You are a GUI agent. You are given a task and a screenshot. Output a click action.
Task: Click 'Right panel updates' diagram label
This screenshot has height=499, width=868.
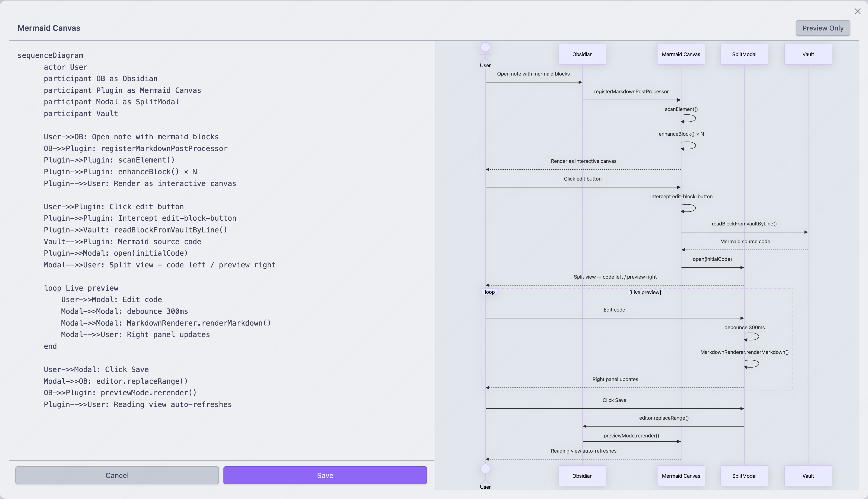click(x=615, y=379)
